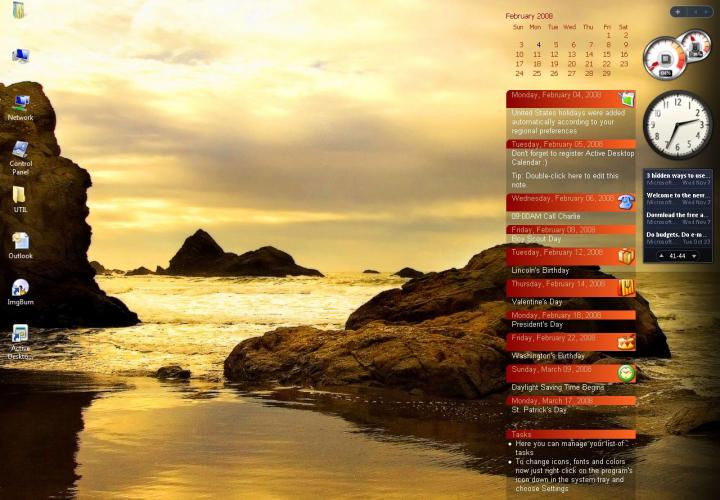Click the Tasks section header
The height and width of the screenshot is (500, 720).
tap(570, 434)
